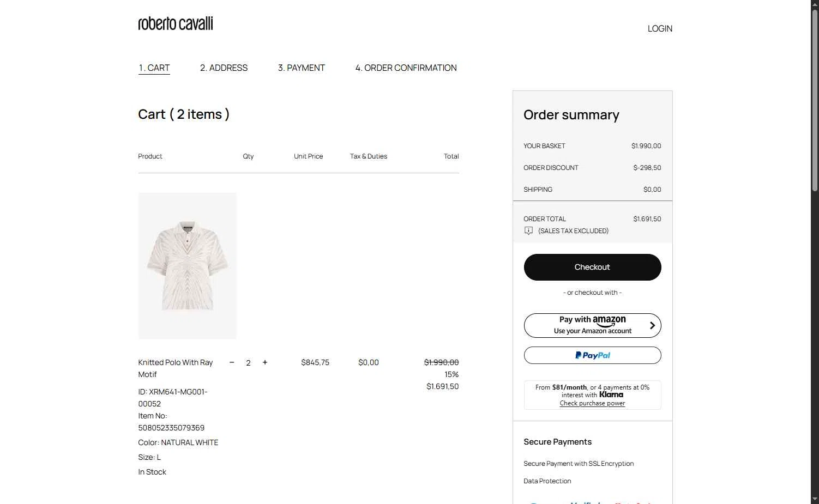The width and height of the screenshot is (819, 504).
Task: Open the Order Confirmation step
Action: (406, 68)
